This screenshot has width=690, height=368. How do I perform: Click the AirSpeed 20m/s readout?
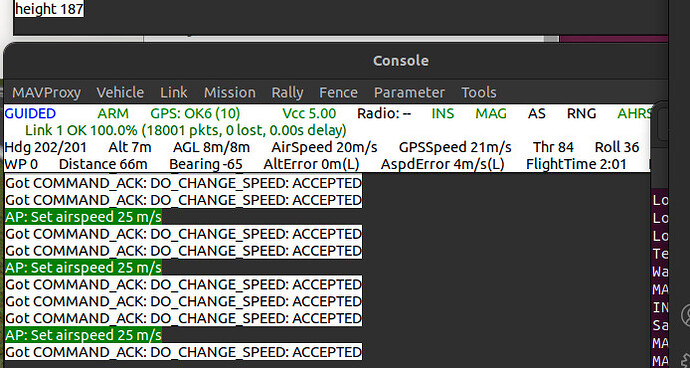click(x=324, y=147)
